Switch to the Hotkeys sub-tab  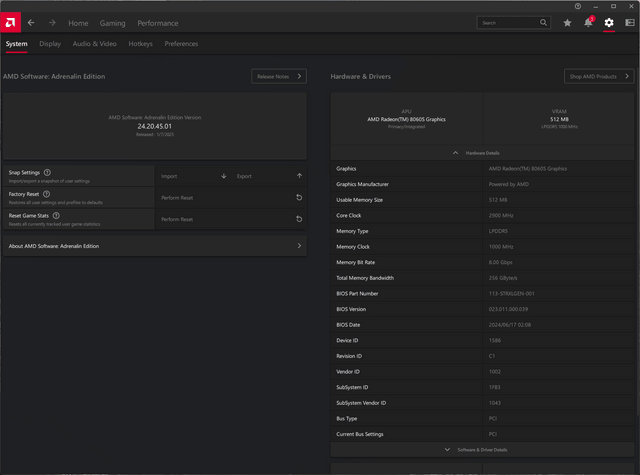click(x=140, y=44)
